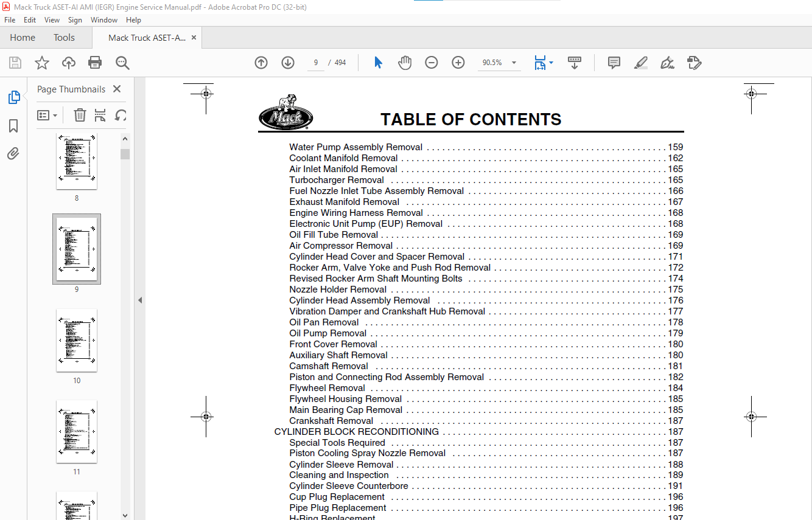The image size is (812, 520).
Task: Click the 'Turbocharger Removal' entry
Action: pyautogui.click(x=337, y=180)
